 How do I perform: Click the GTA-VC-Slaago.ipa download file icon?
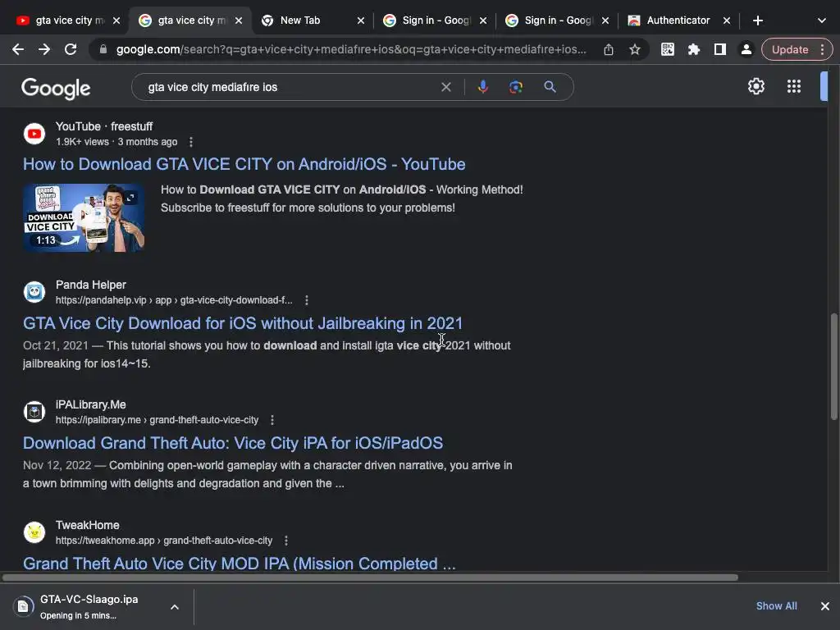tap(23, 606)
